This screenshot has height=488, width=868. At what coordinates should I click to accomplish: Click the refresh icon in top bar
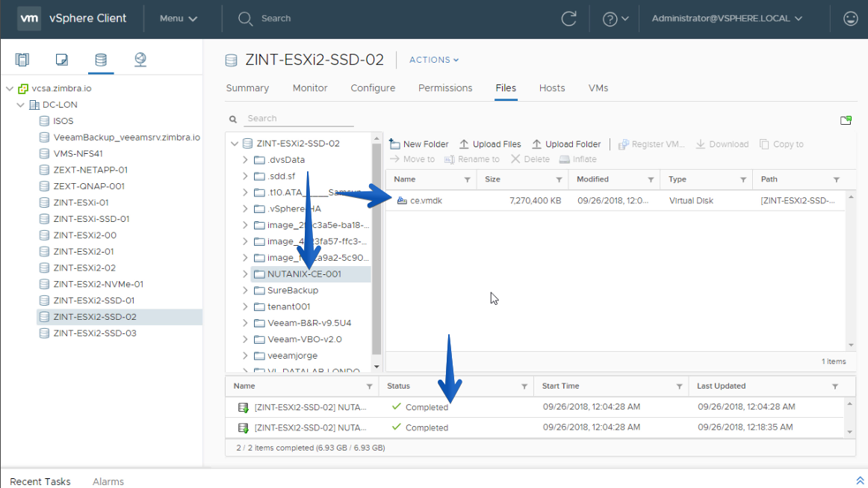(x=569, y=18)
